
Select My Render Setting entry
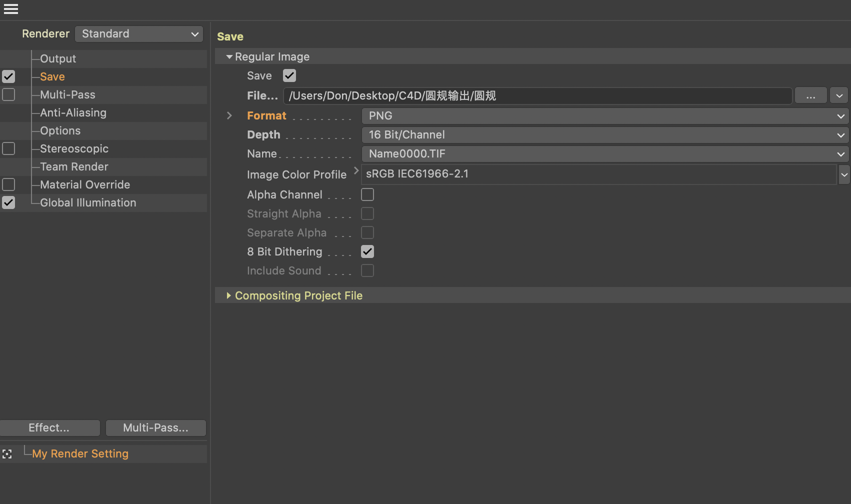tap(80, 453)
